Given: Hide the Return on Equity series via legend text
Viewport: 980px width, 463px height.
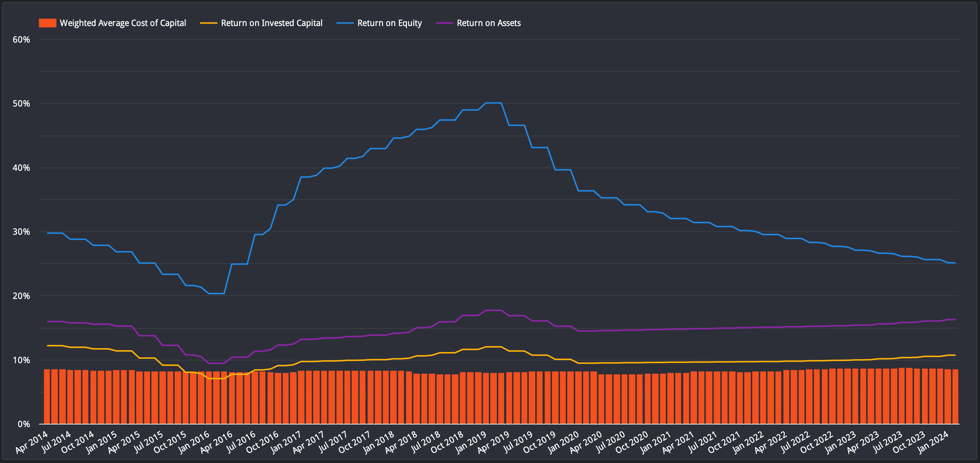Looking at the screenshot, I should (x=389, y=23).
